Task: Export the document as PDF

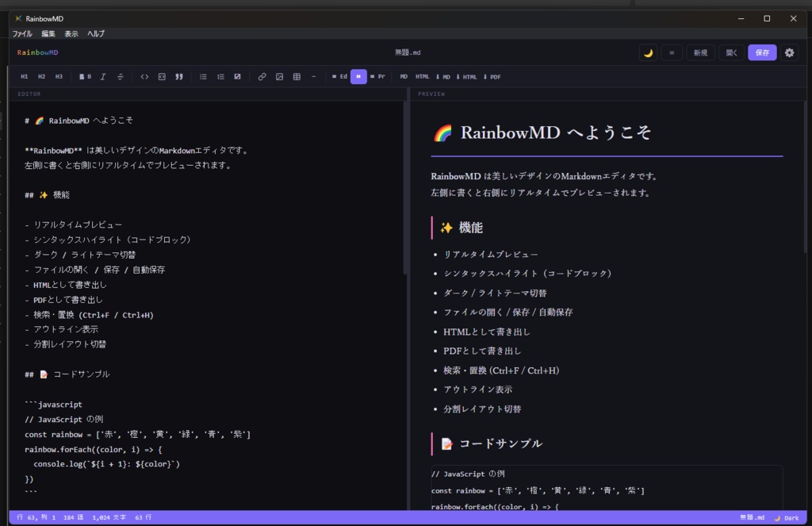Action: pyautogui.click(x=491, y=76)
